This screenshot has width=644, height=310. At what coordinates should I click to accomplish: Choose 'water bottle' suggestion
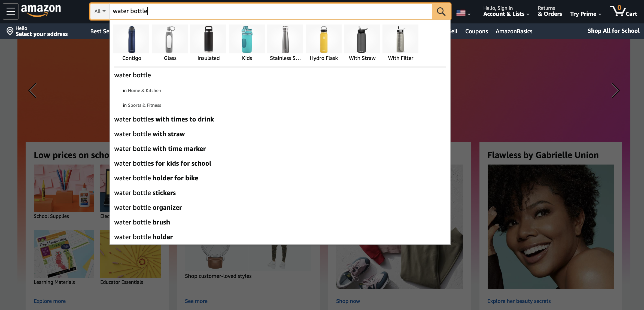tap(280, 75)
